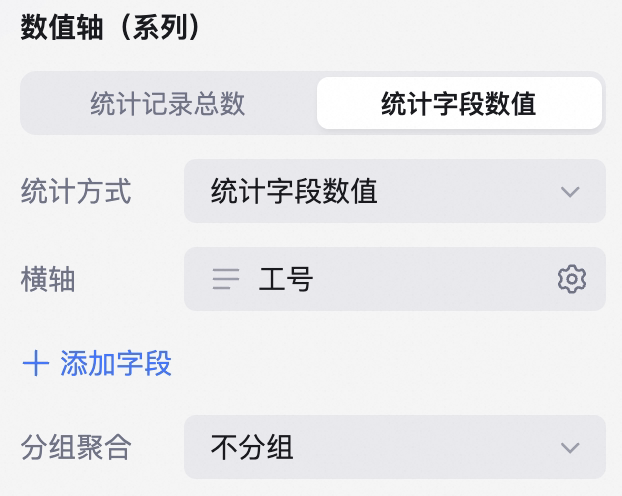Toggle statistics mode to 统计记录总数
The image size is (622, 496).
click(x=168, y=103)
